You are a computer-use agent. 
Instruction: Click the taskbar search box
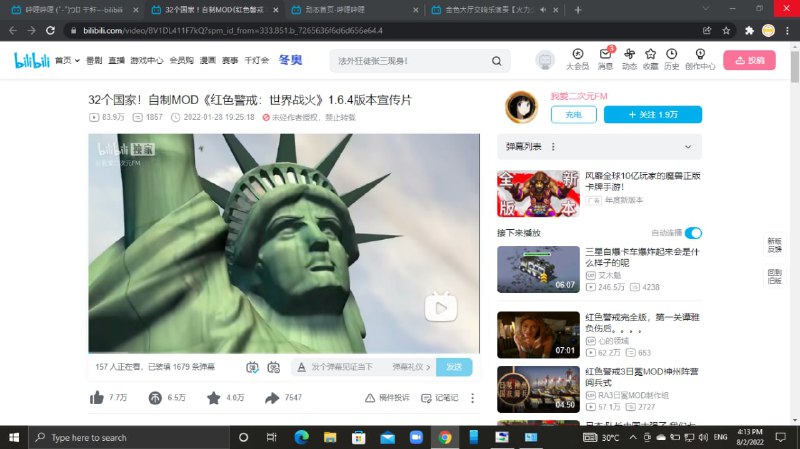pyautogui.click(x=129, y=437)
